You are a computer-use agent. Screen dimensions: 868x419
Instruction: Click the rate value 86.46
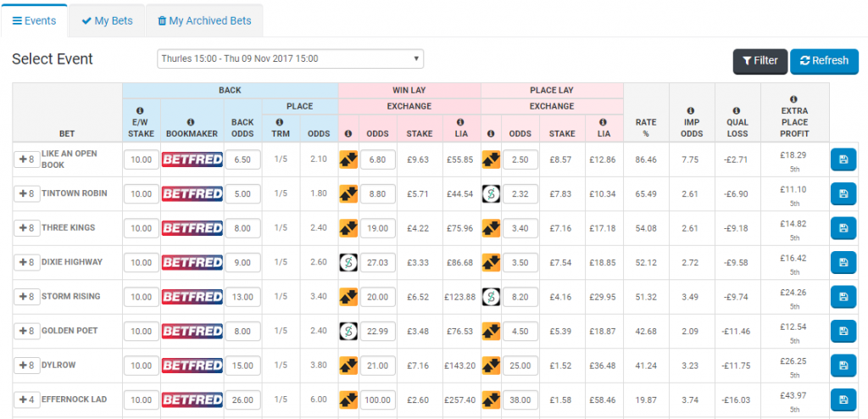click(x=646, y=159)
